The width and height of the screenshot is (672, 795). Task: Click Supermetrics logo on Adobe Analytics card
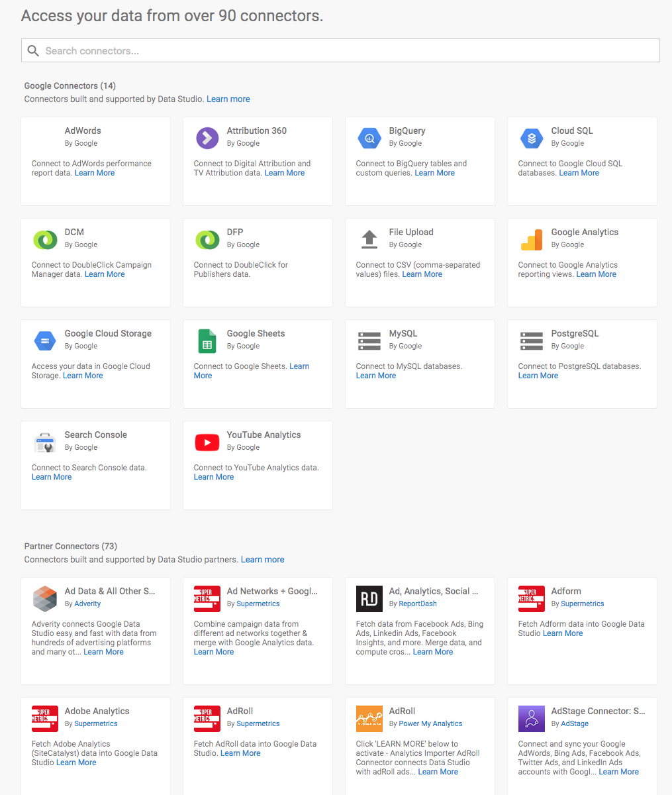(x=45, y=718)
